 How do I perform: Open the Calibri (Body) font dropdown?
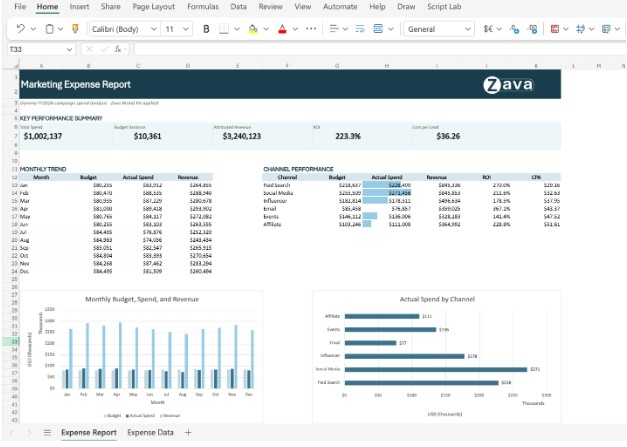coord(124,29)
